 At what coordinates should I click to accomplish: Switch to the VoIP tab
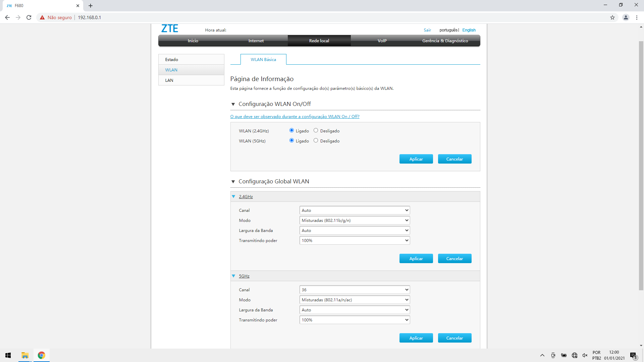[x=382, y=41]
